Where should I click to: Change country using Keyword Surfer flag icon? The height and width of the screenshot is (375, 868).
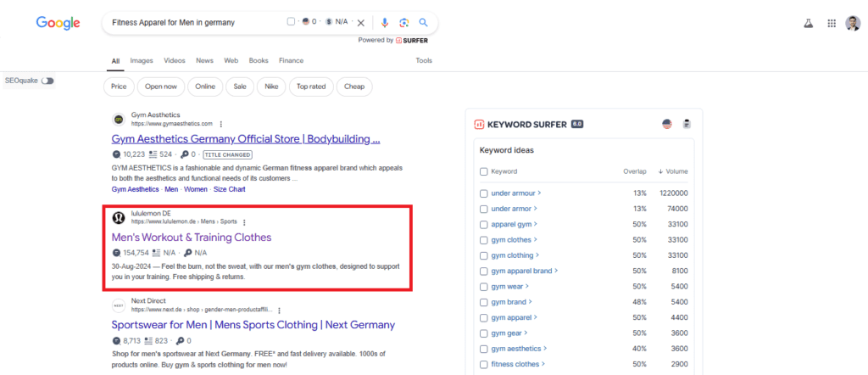click(666, 124)
